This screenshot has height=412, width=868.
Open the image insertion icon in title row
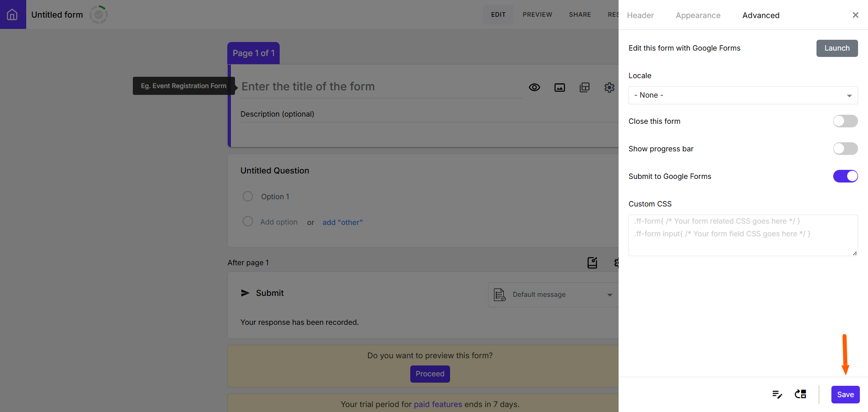(559, 87)
